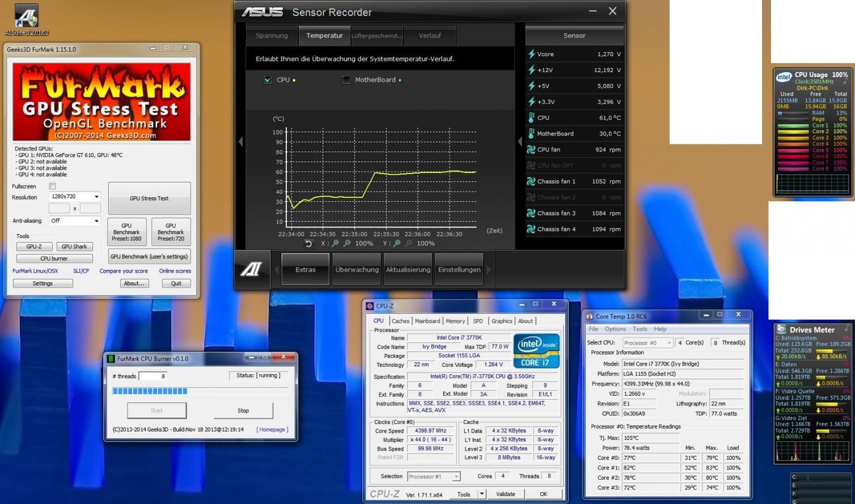Zoom out on the X axis of the graph
Screen dimensions: 855x504
point(346,243)
